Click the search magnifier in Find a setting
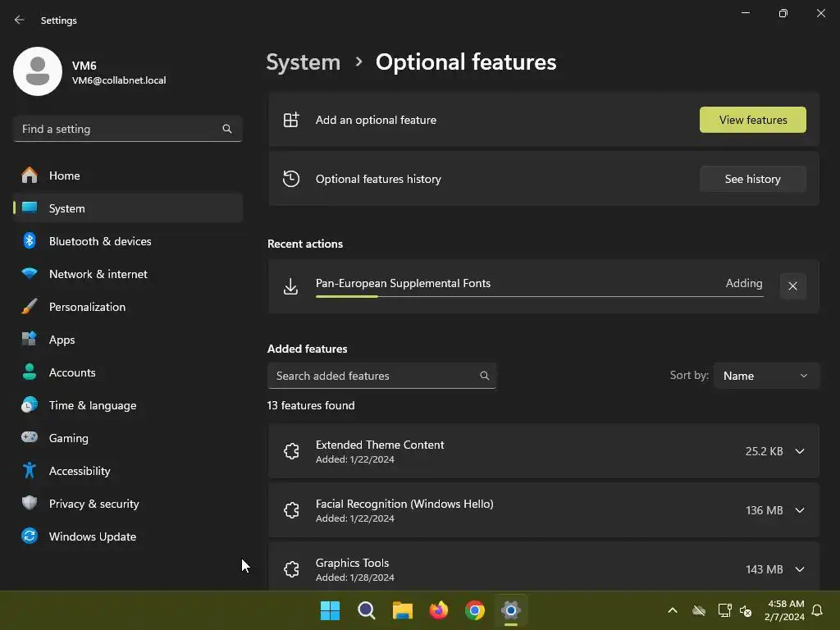 (227, 129)
